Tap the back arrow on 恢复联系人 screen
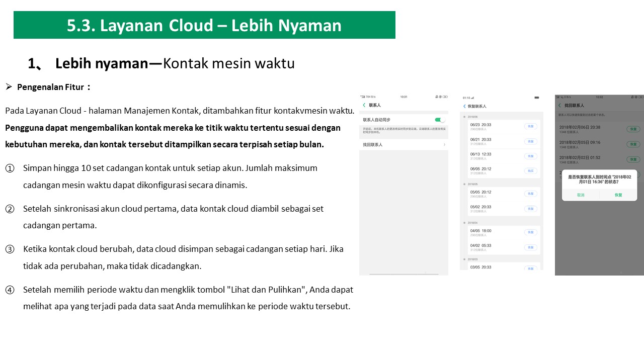 pos(464,106)
